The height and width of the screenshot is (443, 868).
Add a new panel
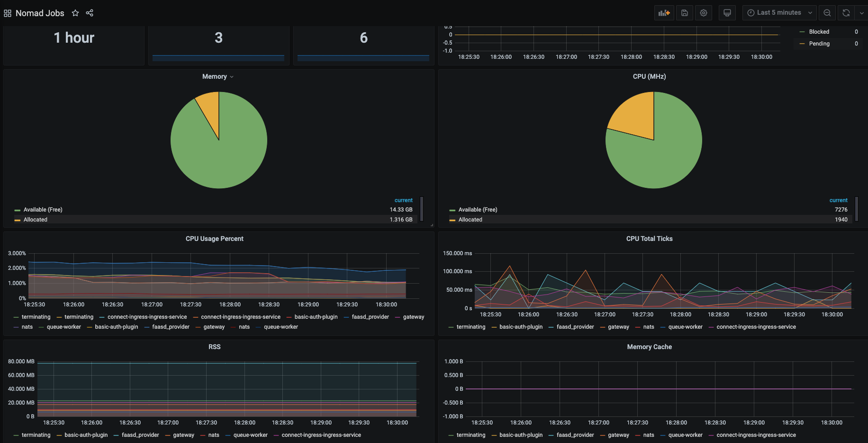point(664,13)
